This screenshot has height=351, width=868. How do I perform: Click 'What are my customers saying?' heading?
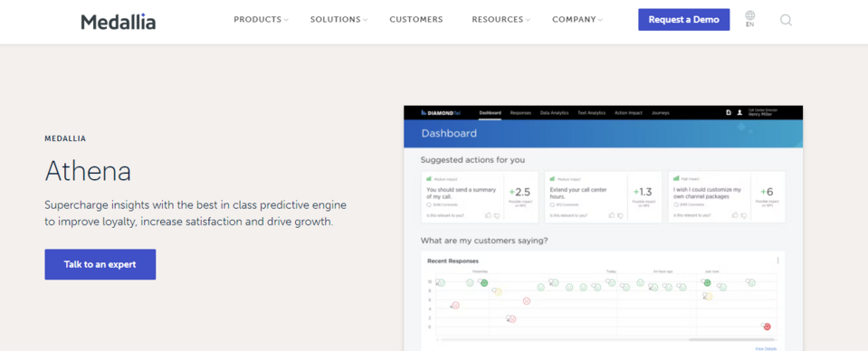484,241
